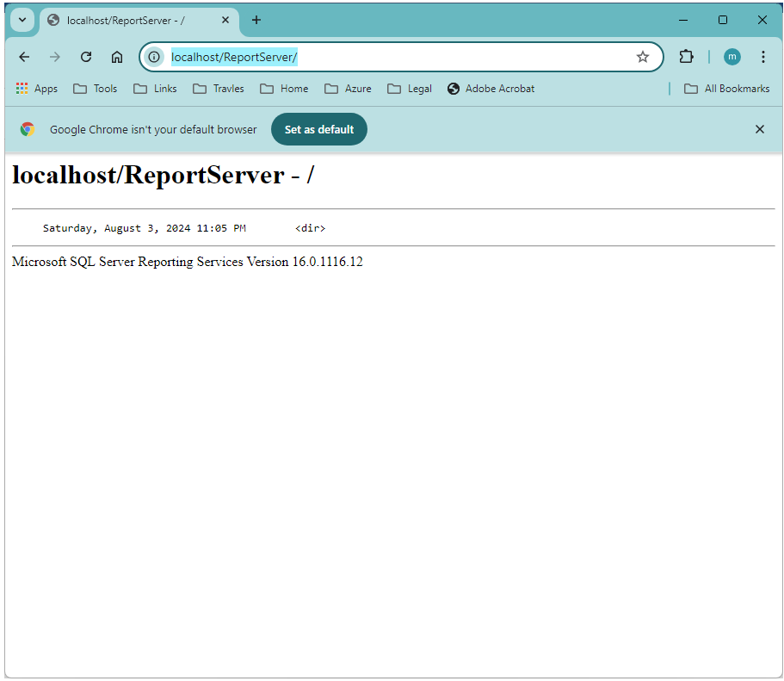Open the Legal bookmarks folder
This screenshot has width=784, height=681.
(410, 89)
